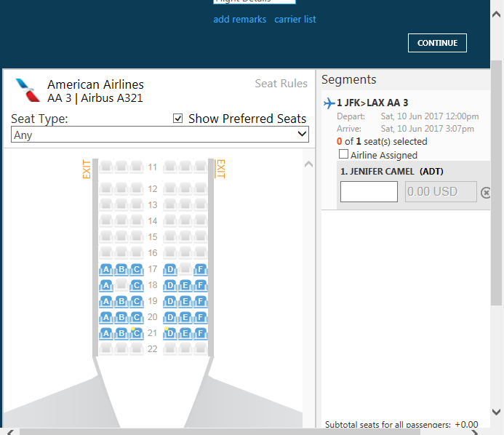Pick seat 17D
The image size is (504, 435).
170,269
